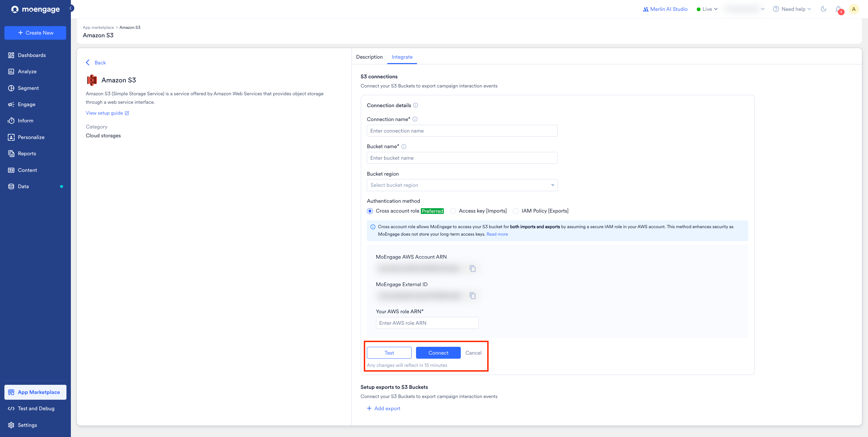Viewport: 868px width, 437px height.
Task: Click the Test and Debug code icon
Action: coord(11,409)
